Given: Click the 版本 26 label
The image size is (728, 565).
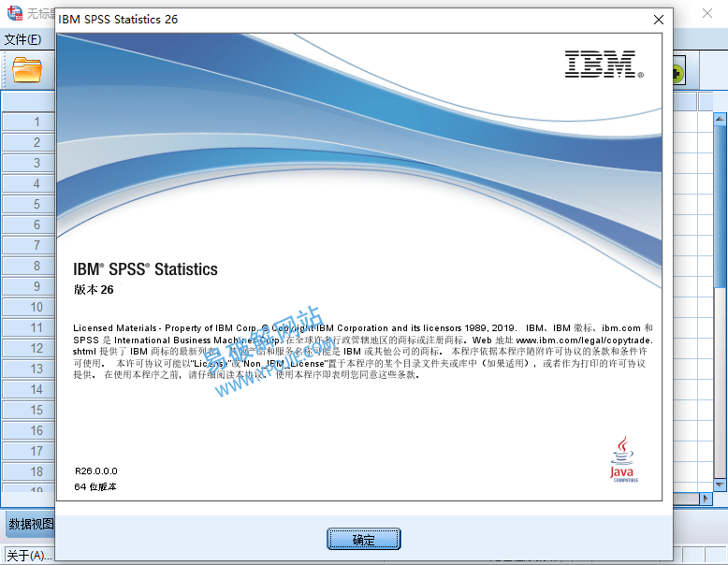Looking at the screenshot, I should tap(94, 290).
